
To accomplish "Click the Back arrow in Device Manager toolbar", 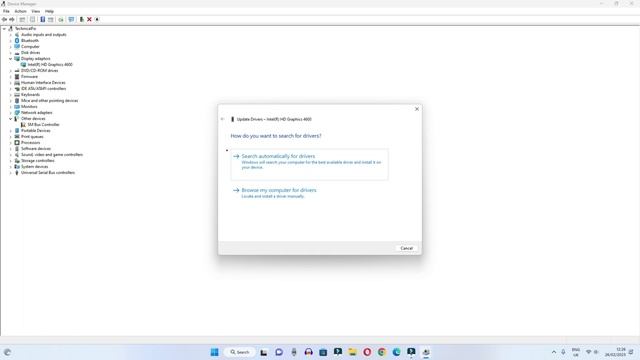I will coord(4,20).
